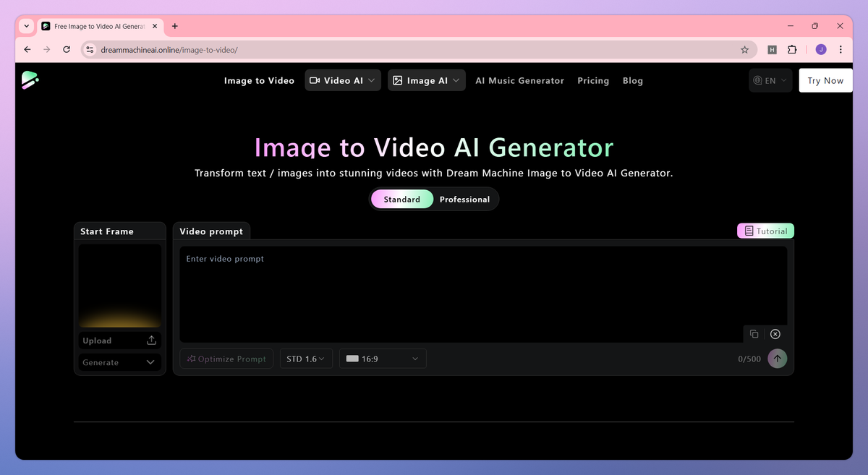Select the Standard mode
This screenshot has height=475, width=868.
tap(401, 200)
